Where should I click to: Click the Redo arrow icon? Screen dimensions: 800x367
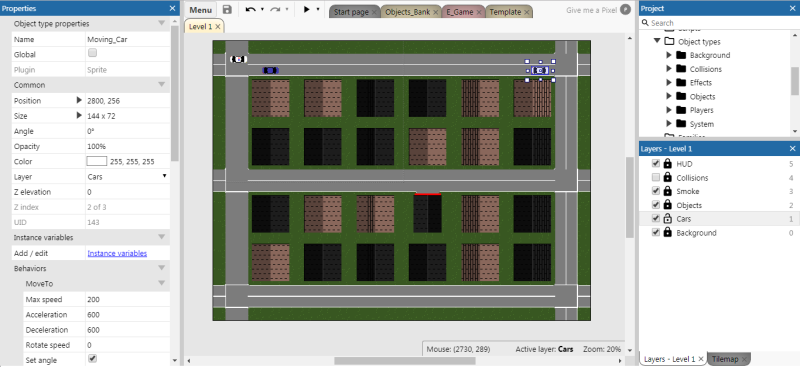tap(275, 10)
